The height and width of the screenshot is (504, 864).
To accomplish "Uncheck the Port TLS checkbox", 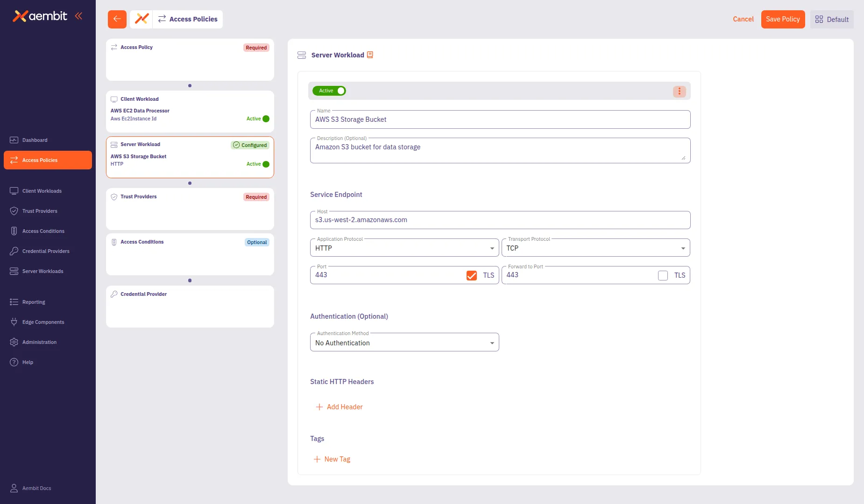I will (x=471, y=275).
